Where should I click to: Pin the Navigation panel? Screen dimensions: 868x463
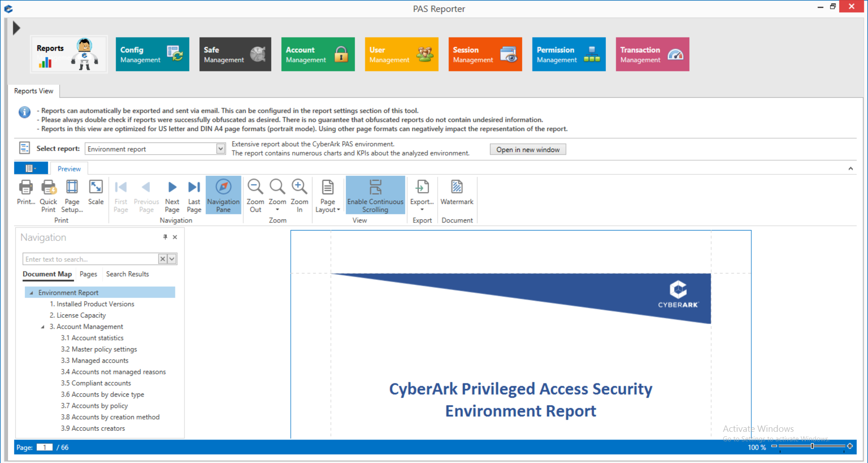165,237
